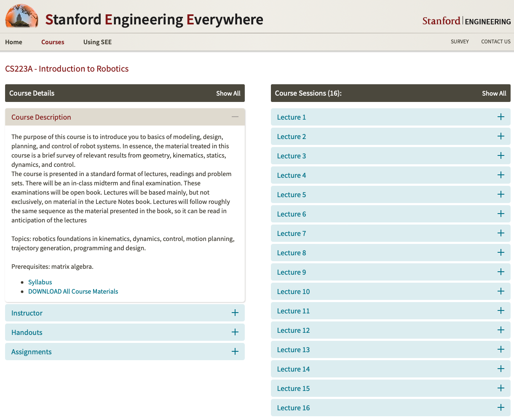The height and width of the screenshot is (420, 514).
Task: Expand Lecture 12
Action: [x=391, y=330]
